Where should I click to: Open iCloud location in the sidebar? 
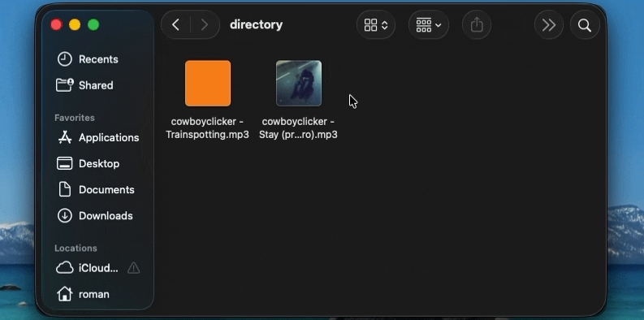click(97, 268)
